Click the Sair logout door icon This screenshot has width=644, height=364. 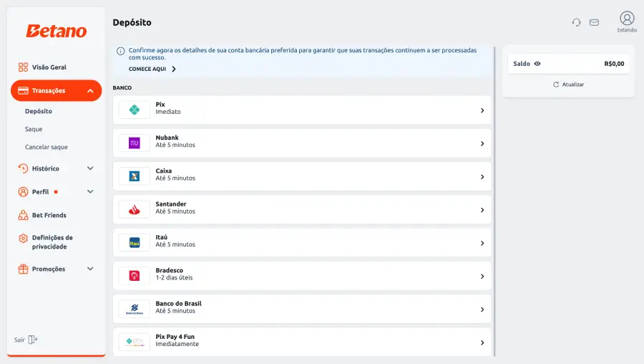pos(33,340)
